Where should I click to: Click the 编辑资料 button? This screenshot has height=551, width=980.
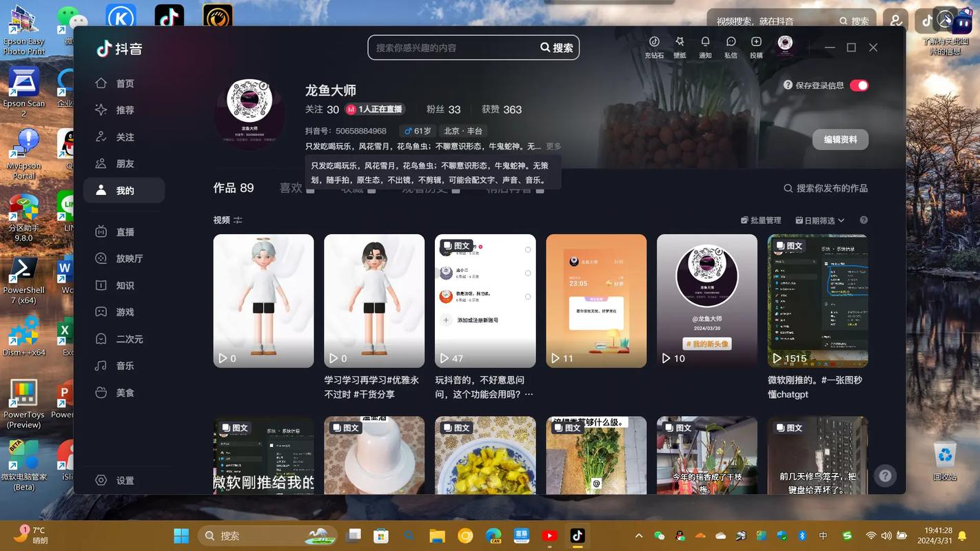tap(839, 139)
